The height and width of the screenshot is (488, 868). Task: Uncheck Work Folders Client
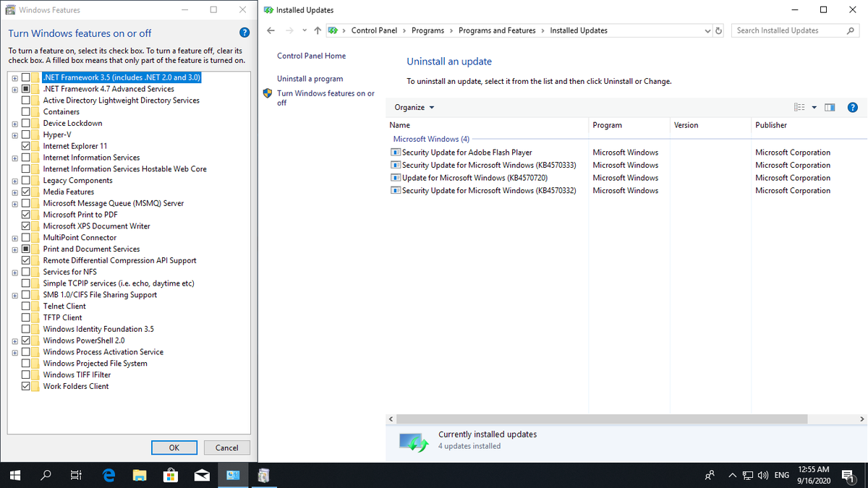(26, 386)
